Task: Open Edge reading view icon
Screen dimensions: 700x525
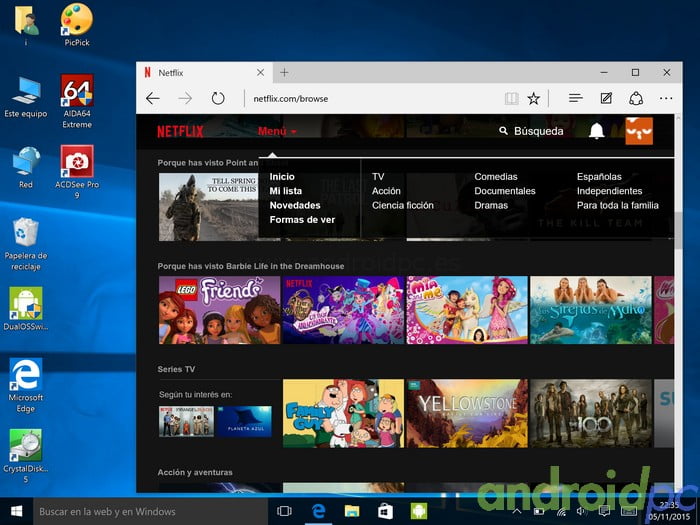Action: pos(512,98)
